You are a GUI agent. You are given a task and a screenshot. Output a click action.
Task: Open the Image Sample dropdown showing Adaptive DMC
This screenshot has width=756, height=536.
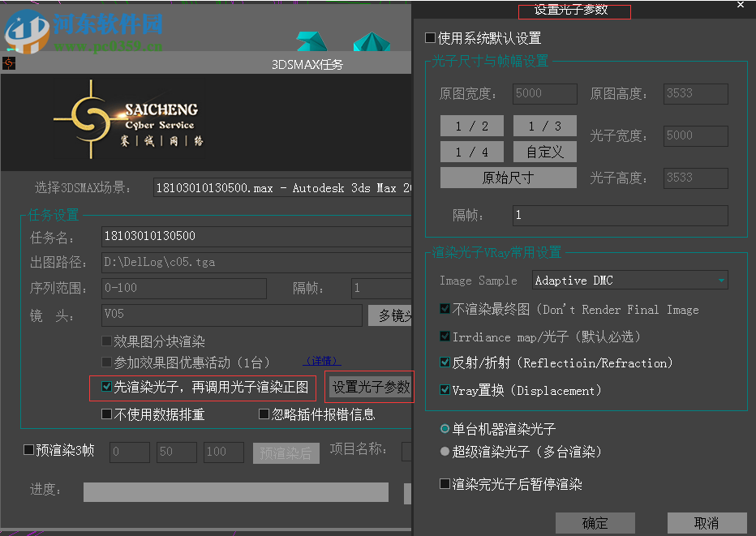[x=629, y=280]
